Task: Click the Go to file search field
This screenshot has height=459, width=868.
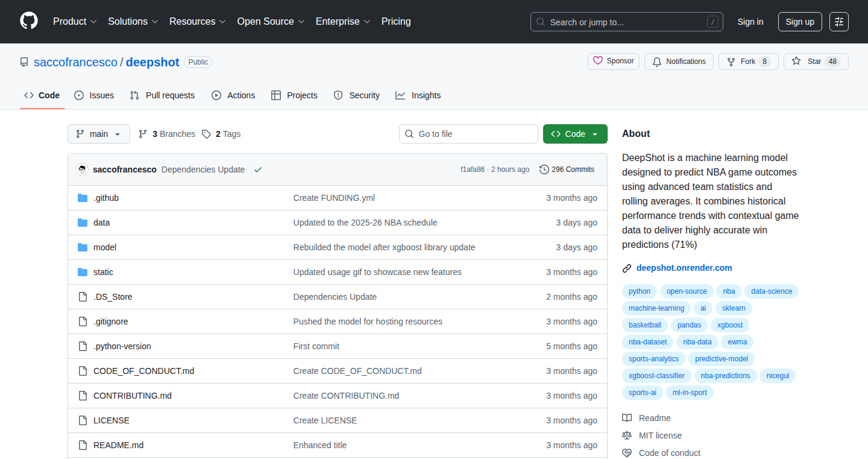Action: 468,134
